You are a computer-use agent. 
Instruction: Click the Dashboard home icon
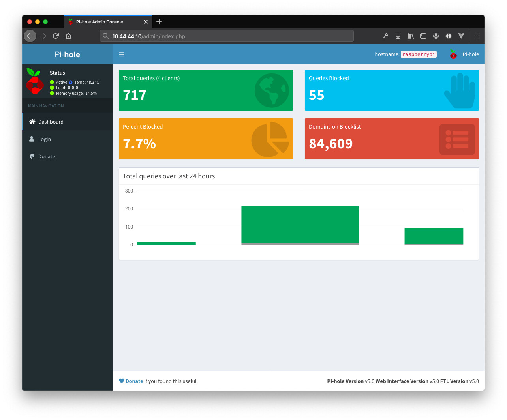pyautogui.click(x=32, y=122)
